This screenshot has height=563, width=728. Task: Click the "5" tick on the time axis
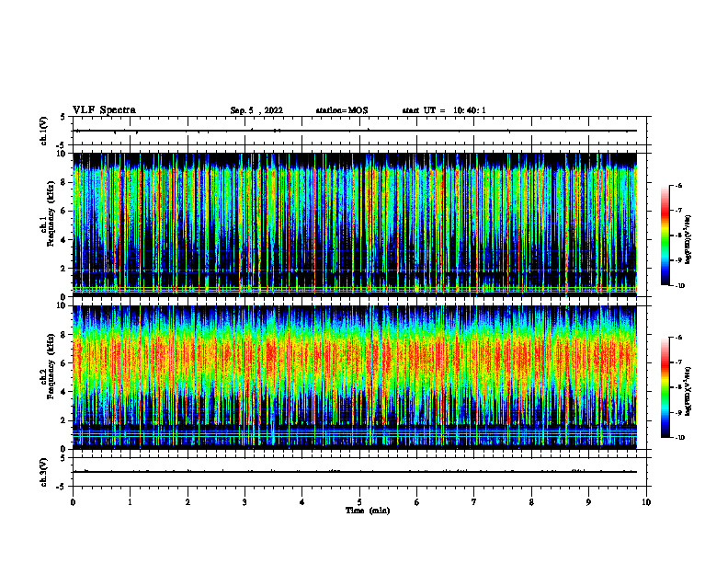tap(359, 502)
